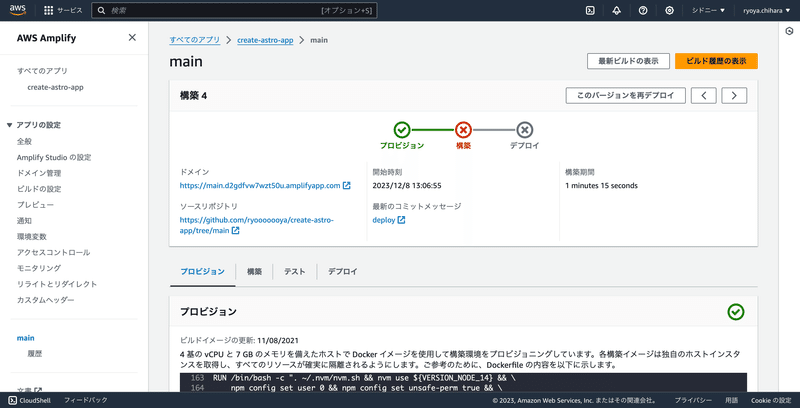Click the 構築 red failed step icon
The width and height of the screenshot is (800, 408).
click(x=463, y=130)
